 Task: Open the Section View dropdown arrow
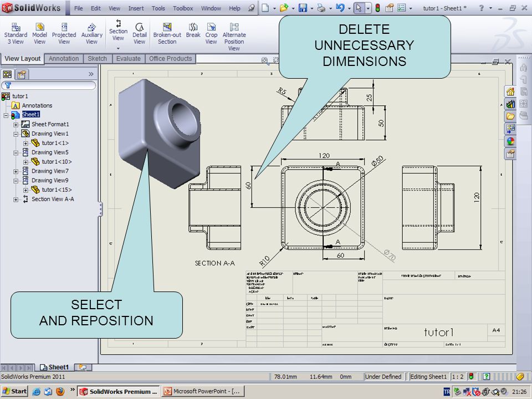point(118,49)
